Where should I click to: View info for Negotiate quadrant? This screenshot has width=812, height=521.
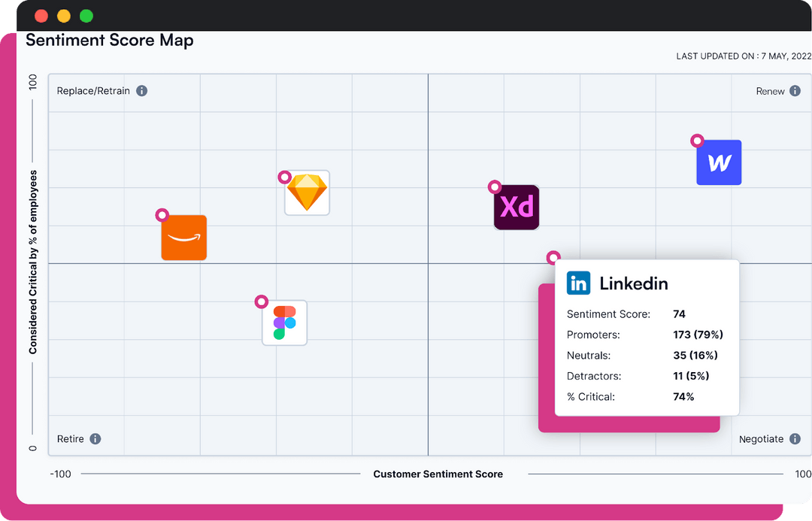click(x=795, y=438)
